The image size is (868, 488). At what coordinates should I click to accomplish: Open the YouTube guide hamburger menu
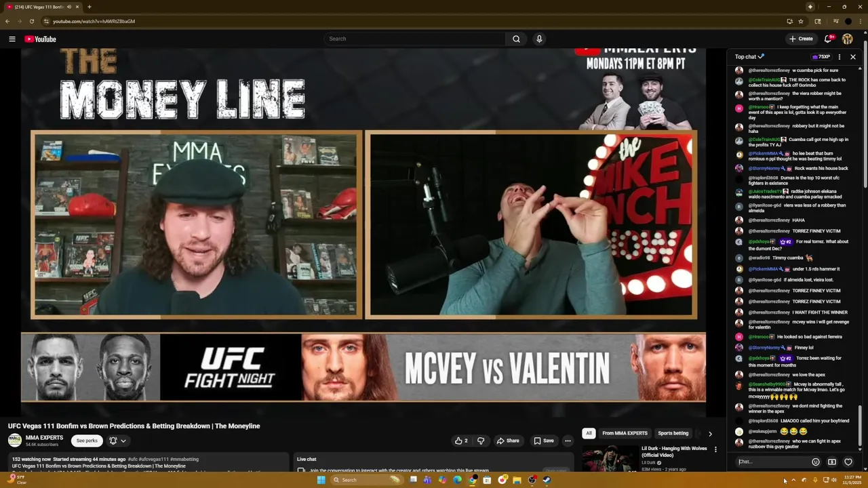(x=12, y=39)
